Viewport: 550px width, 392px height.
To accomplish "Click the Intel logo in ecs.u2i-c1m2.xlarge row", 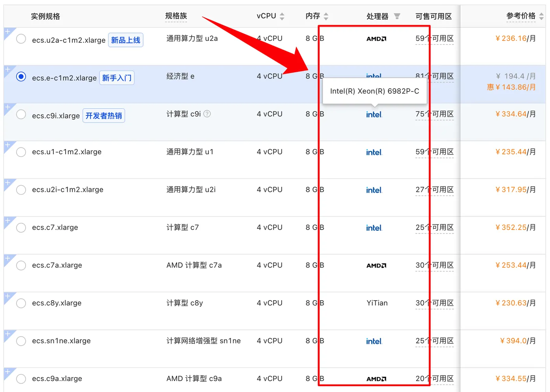I will (374, 190).
